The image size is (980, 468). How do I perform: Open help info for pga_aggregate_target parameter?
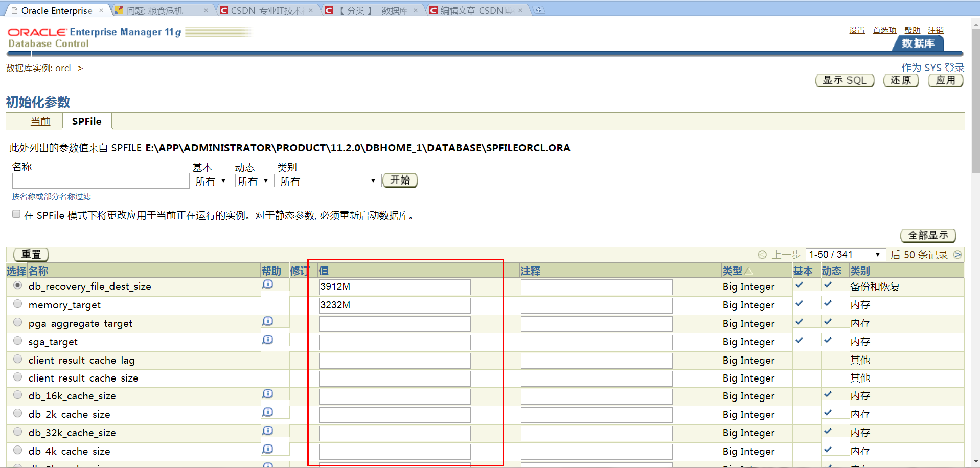pos(267,321)
